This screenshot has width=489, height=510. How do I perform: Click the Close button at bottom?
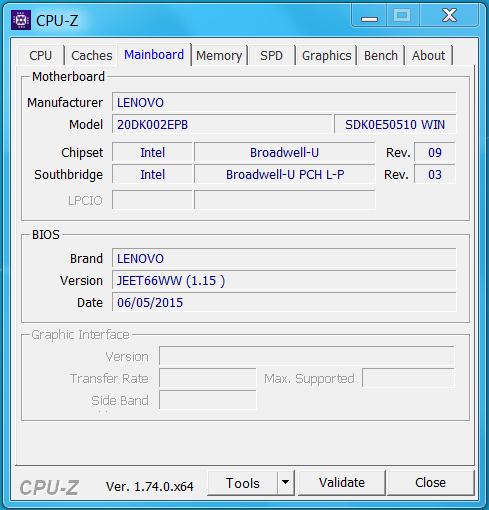(430, 482)
